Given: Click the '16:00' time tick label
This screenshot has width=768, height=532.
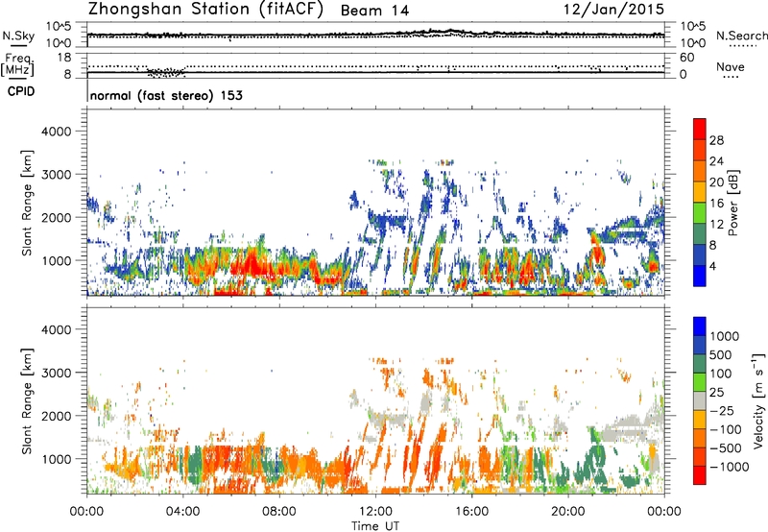Looking at the screenshot, I should [471, 512].
